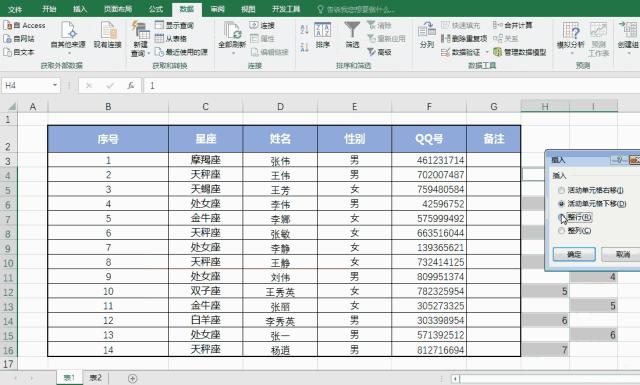Screen dimensions: 640x385
Task: Switch to the 视图 View tab
Action: (x=248, y=9)
